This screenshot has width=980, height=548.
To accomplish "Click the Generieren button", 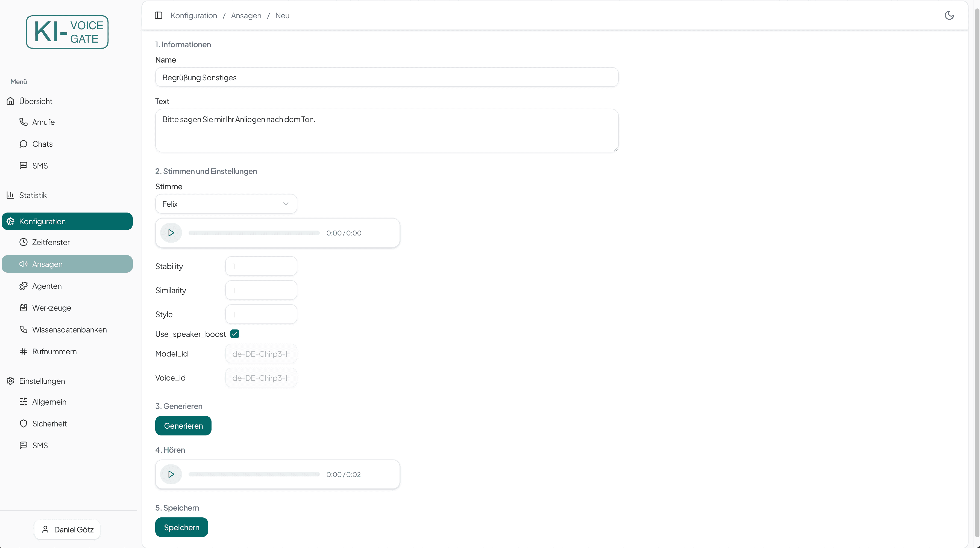I will [183, 426].
